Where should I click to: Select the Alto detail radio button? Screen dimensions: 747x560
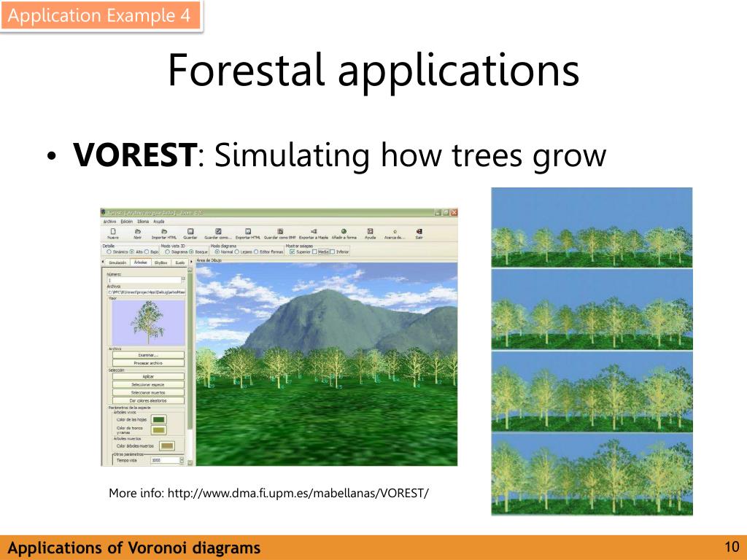pyautogui.click(x=132, y=252)
